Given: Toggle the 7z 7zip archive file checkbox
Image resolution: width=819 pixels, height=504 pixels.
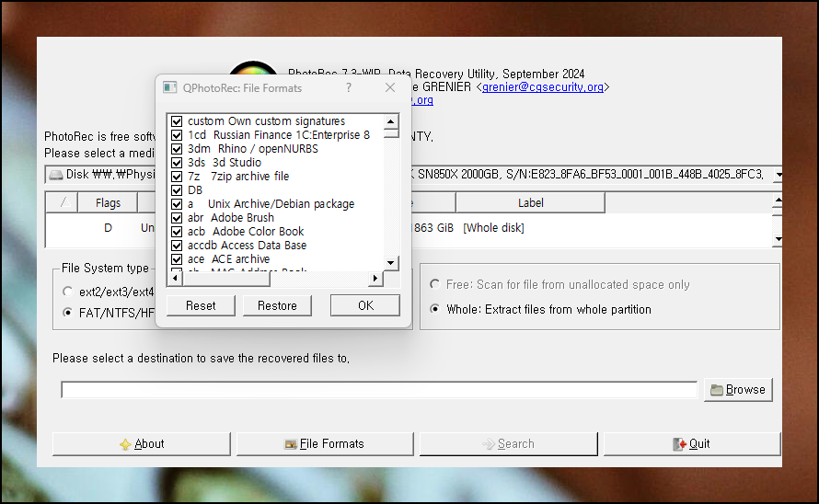Looking at the screenshot, I should [177, 177].
